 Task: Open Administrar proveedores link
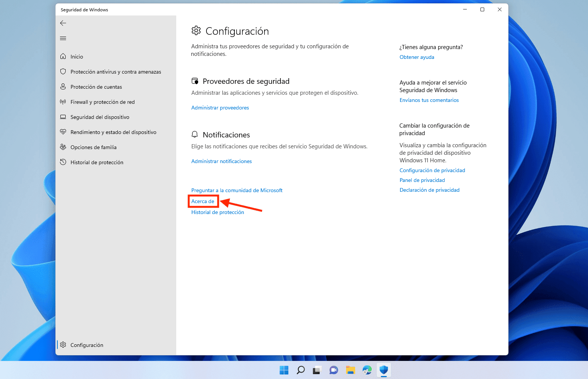(x=220, y=108)
